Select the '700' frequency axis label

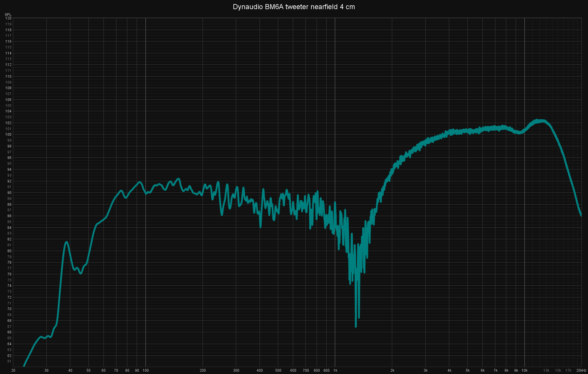pos(306,370)
